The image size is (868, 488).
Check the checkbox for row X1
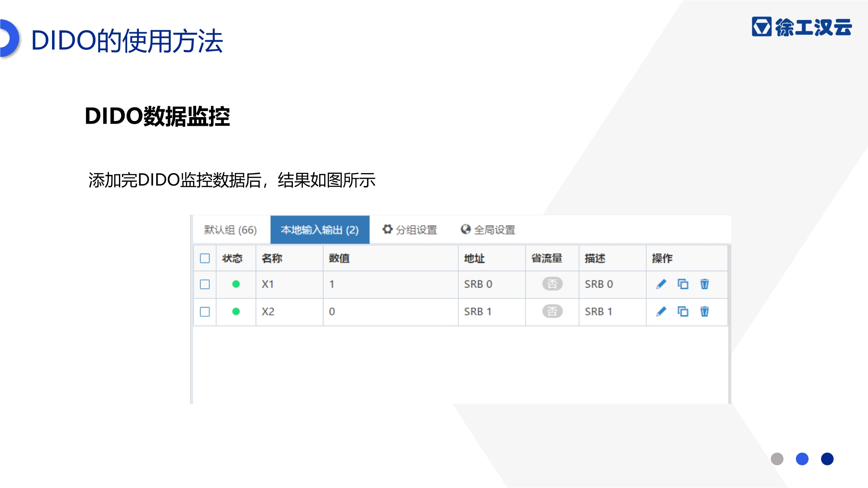pos(205,284)
